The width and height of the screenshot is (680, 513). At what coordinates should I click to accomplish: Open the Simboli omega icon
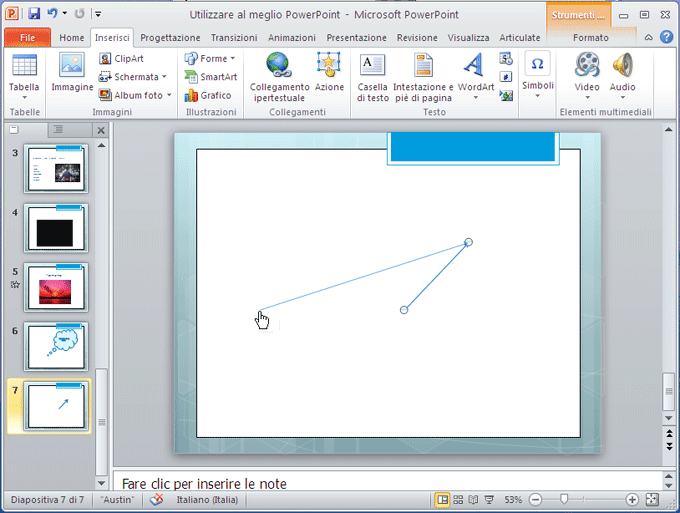click(x=537, y=64)
